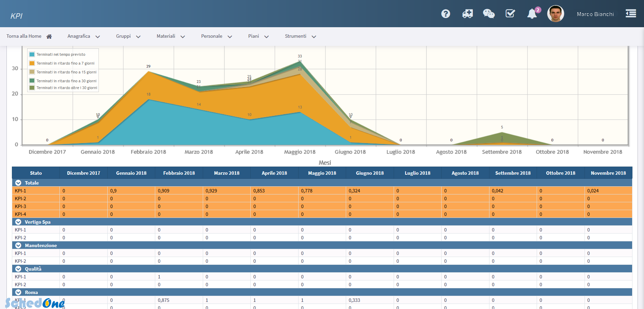The height and width of the screenshot is (309, 644).
Task: Open the hamburger side menu icon
Action: (631, 14)
